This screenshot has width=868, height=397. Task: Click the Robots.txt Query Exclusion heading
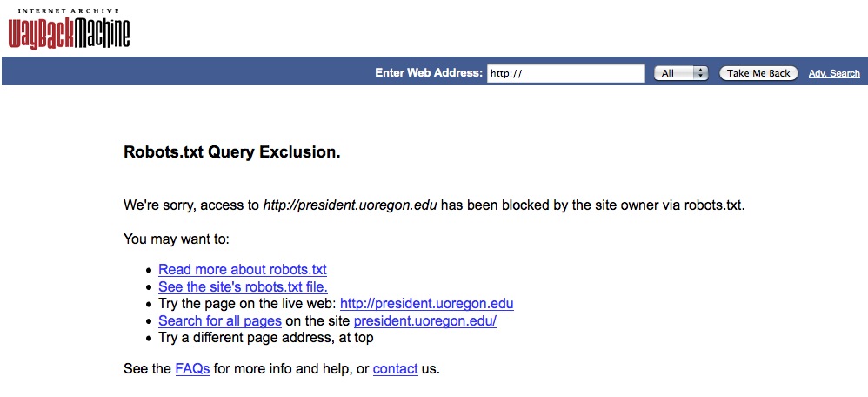pos(232,152)
